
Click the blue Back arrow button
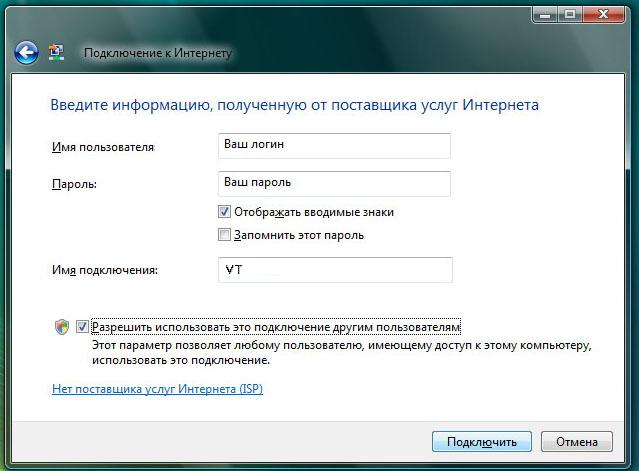[x=26, y=52]
